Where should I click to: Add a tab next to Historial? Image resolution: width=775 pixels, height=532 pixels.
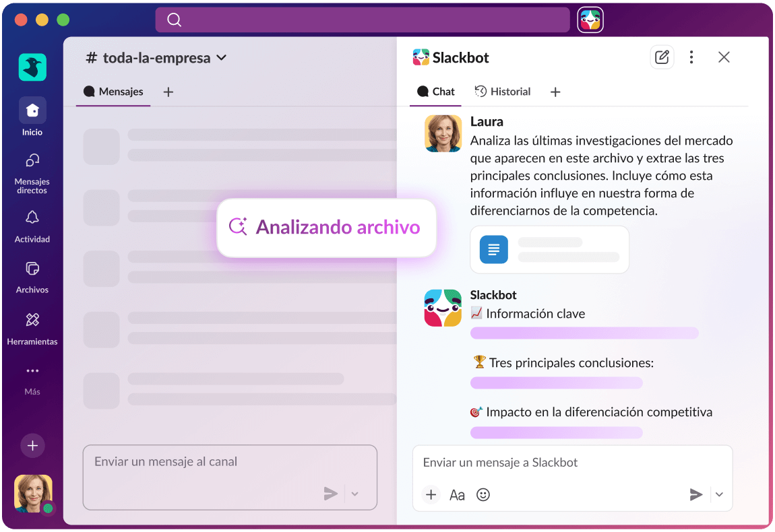point(555,92)
